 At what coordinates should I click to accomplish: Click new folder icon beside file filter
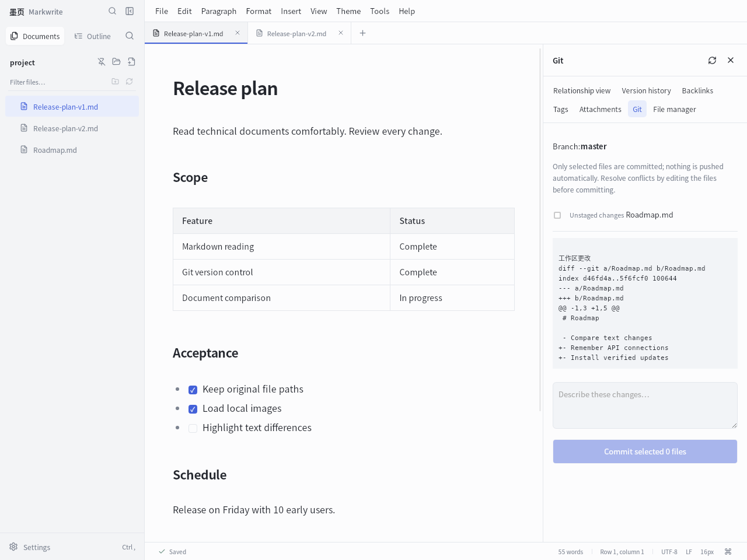point(116,82)
